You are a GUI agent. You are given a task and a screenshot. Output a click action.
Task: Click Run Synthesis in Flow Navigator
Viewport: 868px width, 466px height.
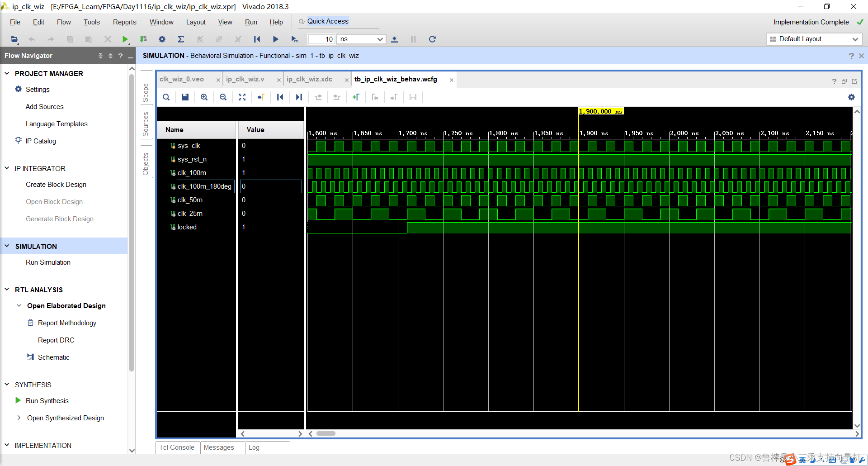pos(47,401)
